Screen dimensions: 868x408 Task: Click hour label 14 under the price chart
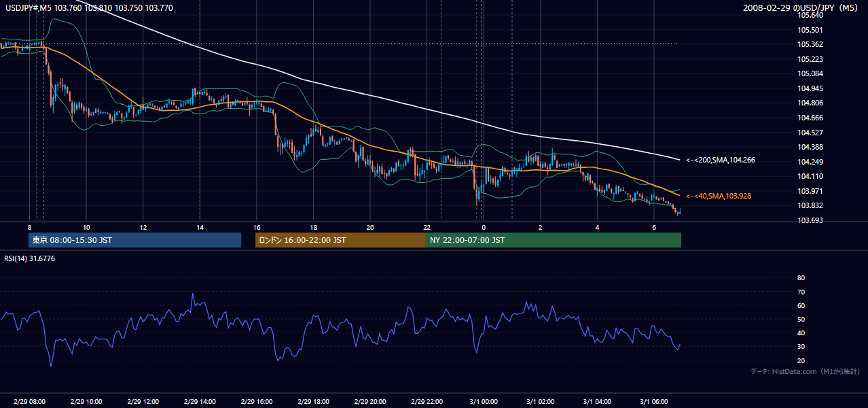pos(200,227)
